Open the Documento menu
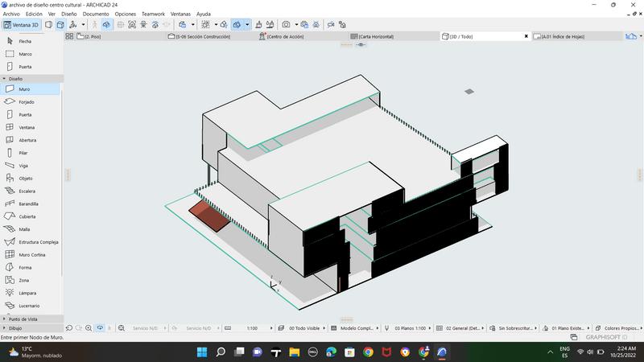 [x=96, y=14]
